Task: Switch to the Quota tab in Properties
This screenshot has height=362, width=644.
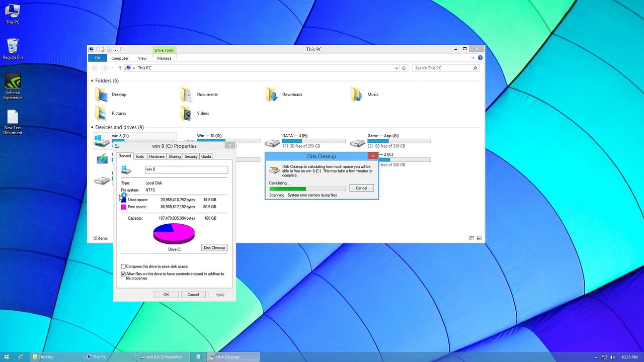Action: tap(206, 156)
